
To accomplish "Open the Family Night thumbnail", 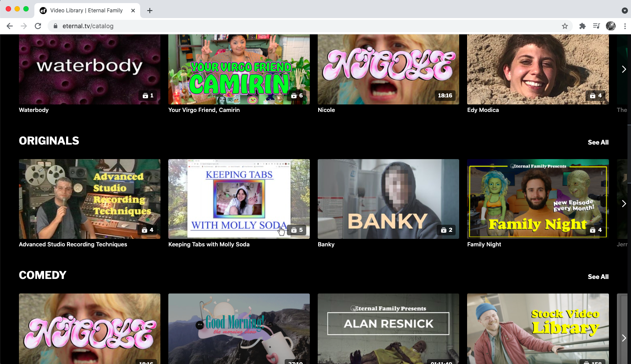I will (538, 199).
